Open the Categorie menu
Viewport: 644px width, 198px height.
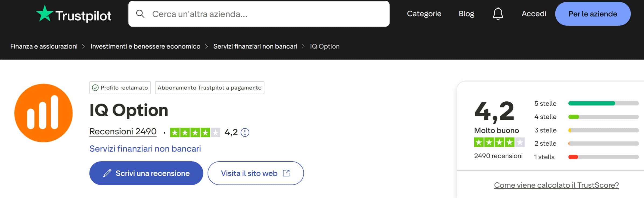(424, 13)
